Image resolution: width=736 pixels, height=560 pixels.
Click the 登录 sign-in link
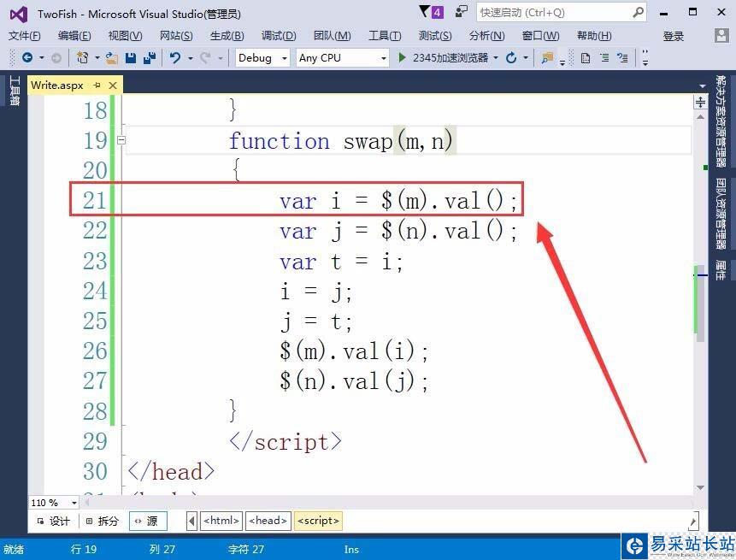tap(673, 36)
